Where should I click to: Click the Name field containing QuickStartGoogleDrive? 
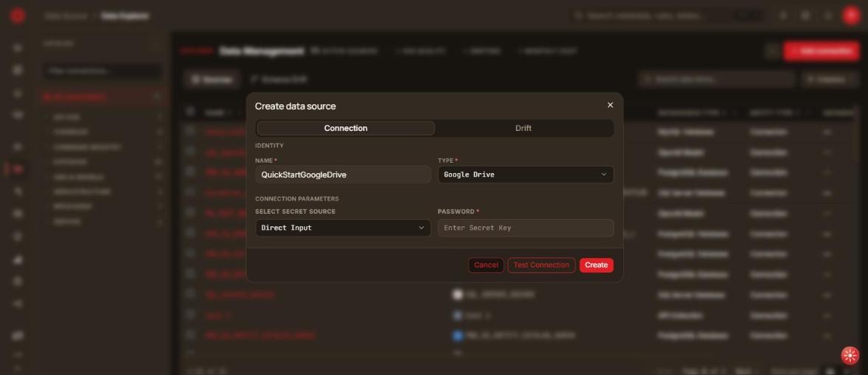tap(342, 175)
